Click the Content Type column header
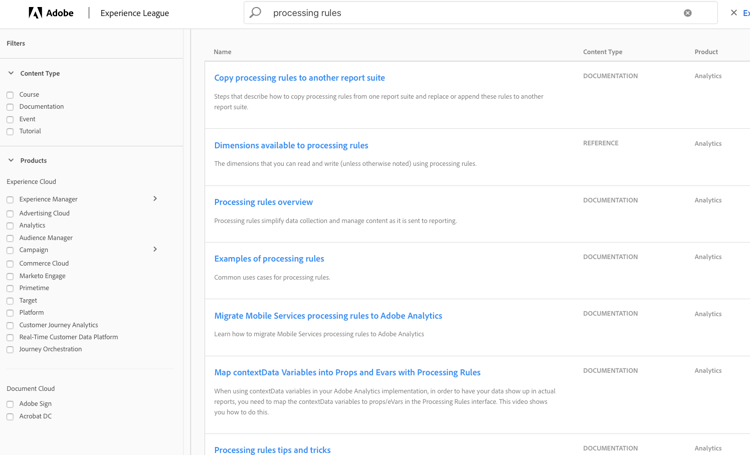Image resolution: width=750 pixels, height=455 pixels. pos(603,52)
